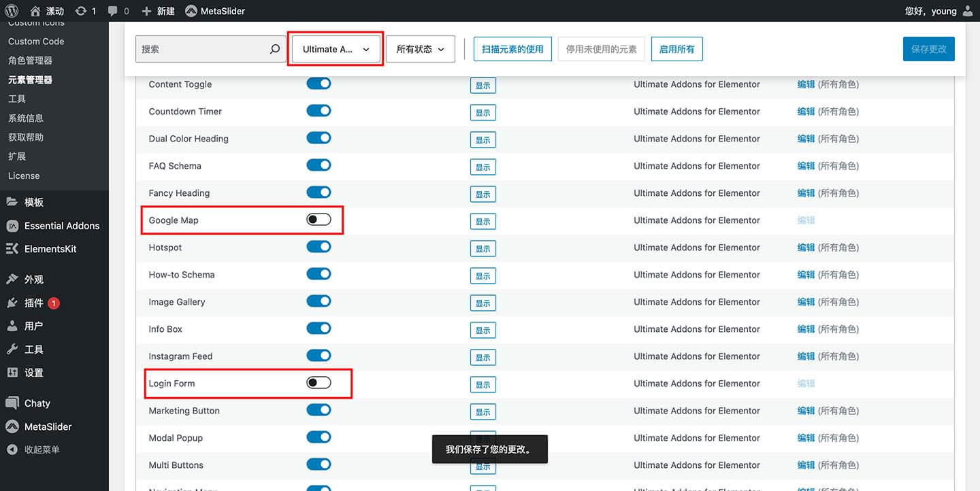The height and width of the screenshot is (491, 980).
Task: Click the red plugin update badge
Action: tap(54, 303)
